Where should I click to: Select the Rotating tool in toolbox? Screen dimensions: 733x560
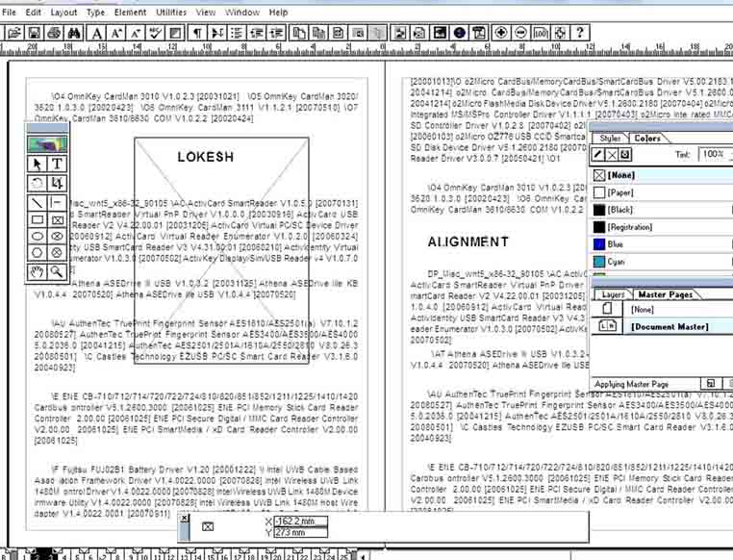pyautogui.click(x=38, y=183)
